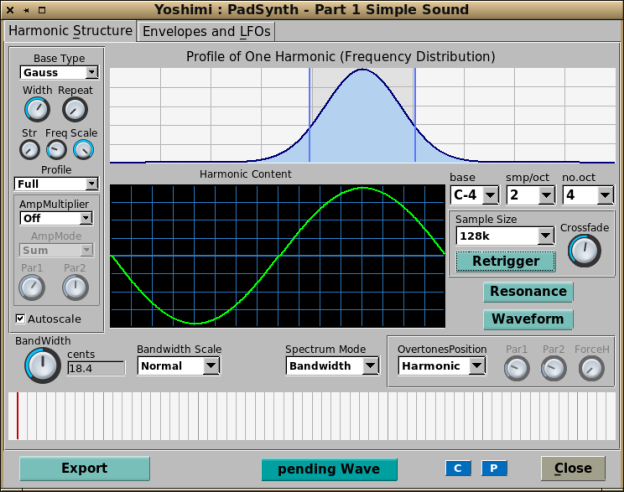This screenshot has height=492, width=624.
Task: Select the Harmonic Structure tab
Action: [x=70, y=31]
